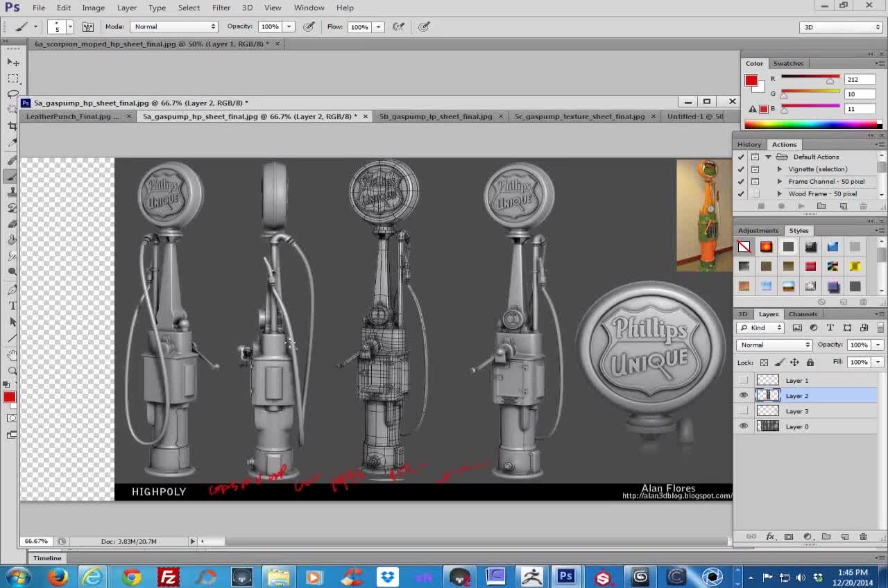Toggle Quick Mask mode icon
Screen dimensions: 888x588
12,418
